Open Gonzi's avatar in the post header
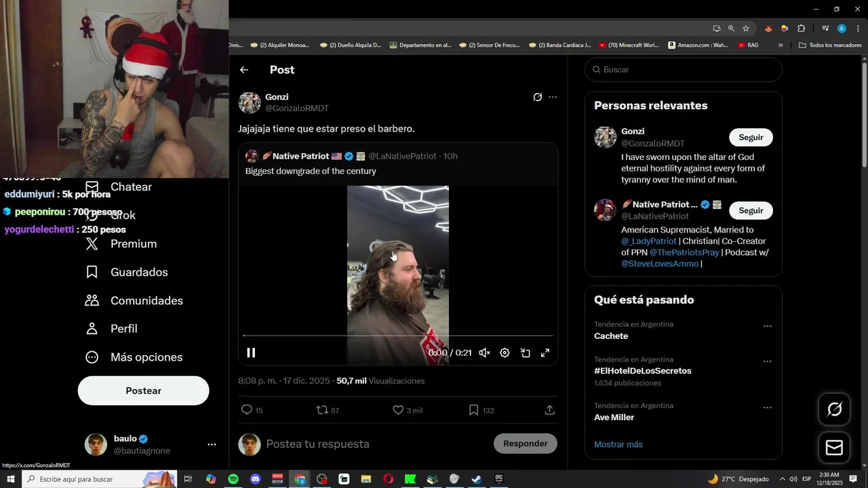 [x=250, y=102]
